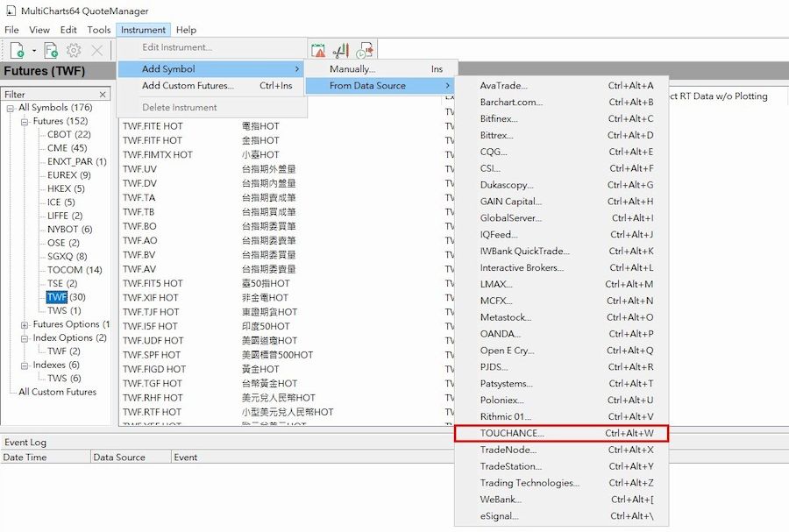Click the gray X delete icon in toolbar

pos(96,50)
